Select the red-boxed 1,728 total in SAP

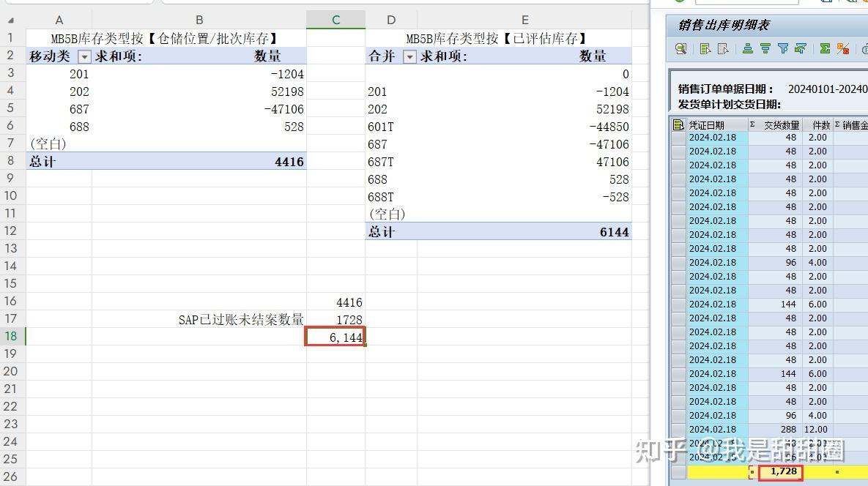tap(781, 472)
